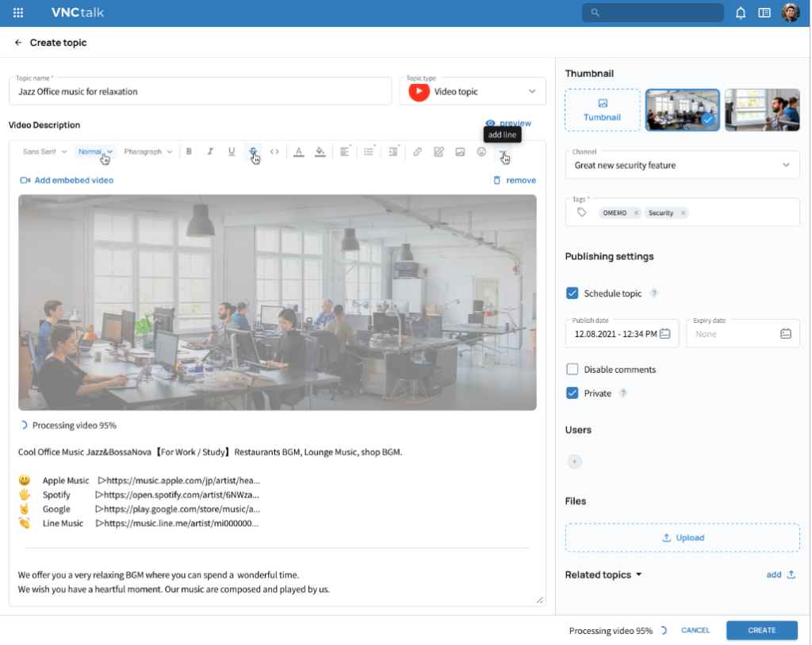Uncheck Schedule topic checkbox
Viewport: 812px width, 645px height.
pyautogui.click(x=573, y=294)
